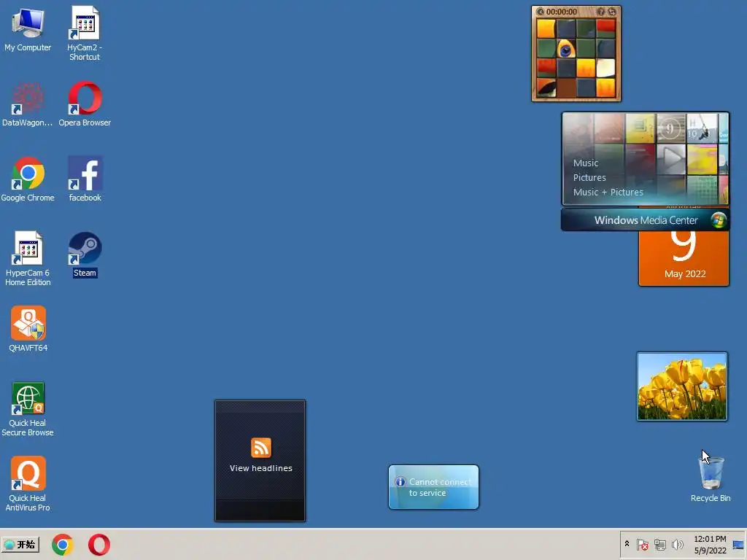Click the Cannot connect to service message

point(440,487)
